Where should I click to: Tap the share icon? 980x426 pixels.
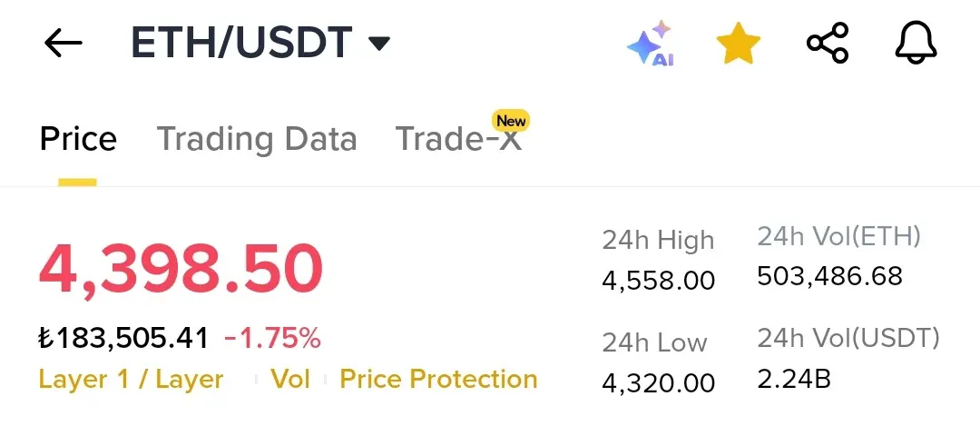tap(828, 43)
